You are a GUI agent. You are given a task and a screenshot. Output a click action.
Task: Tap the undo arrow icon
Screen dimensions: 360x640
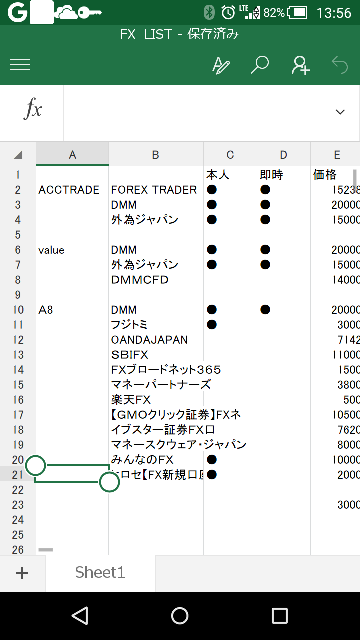pos(340,65)
